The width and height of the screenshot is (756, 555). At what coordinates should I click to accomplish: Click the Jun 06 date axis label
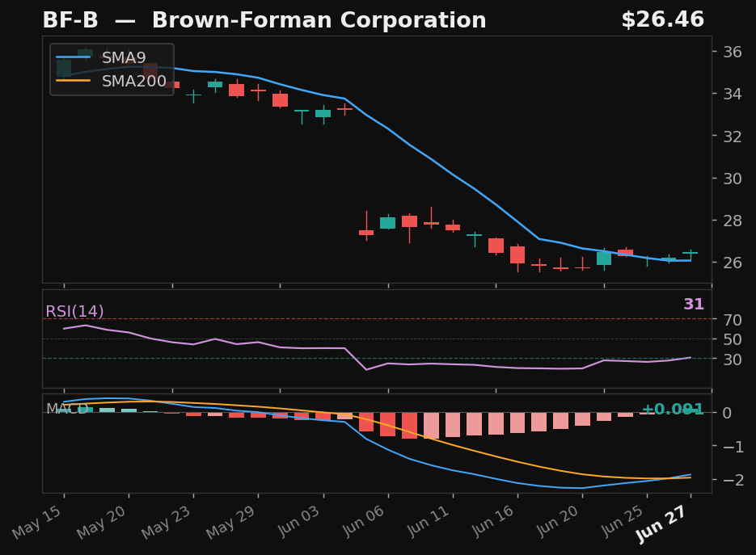362,521
